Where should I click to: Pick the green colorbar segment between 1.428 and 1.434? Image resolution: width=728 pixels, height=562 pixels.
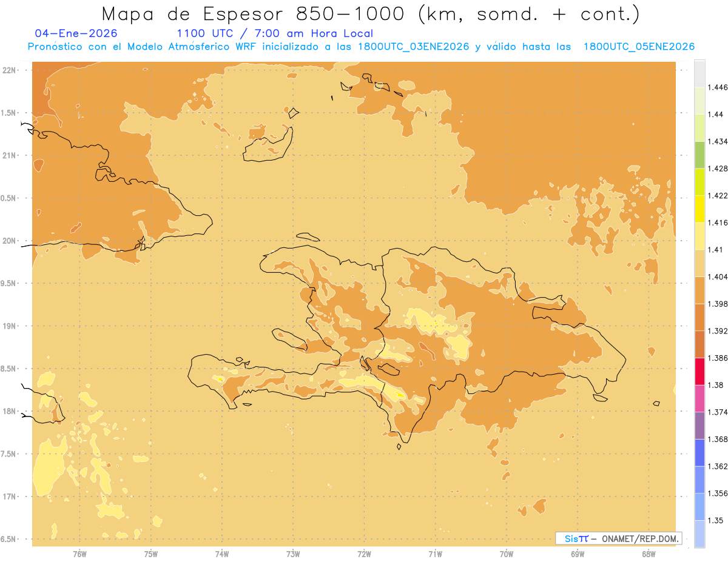(699, 155)
